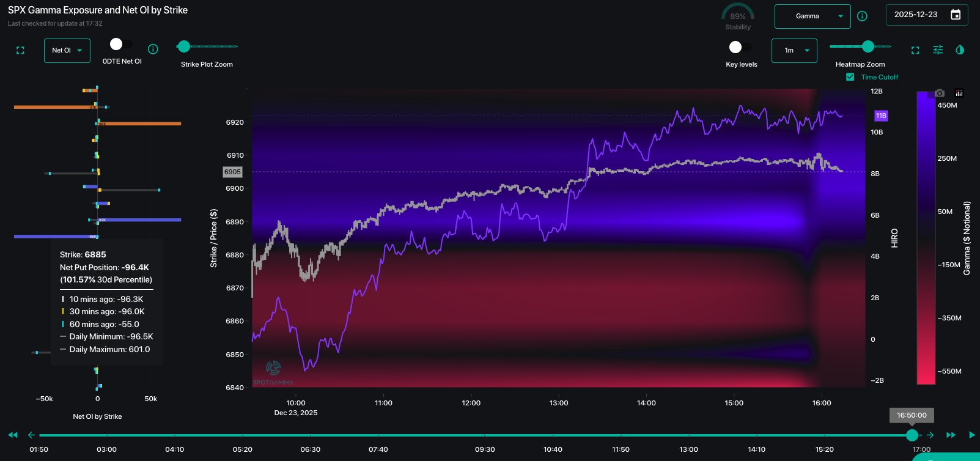Click the info icon beside Gamma dropdown
The width and height of the screenshot is (980, 461).
tap(862, 17)
